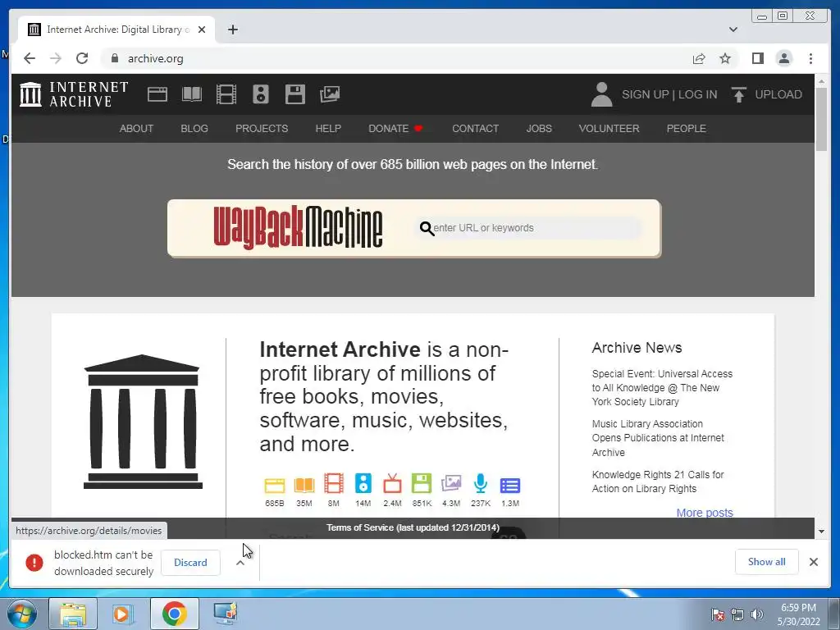Click the Wayback Machine logo

(x=298, y=228)
